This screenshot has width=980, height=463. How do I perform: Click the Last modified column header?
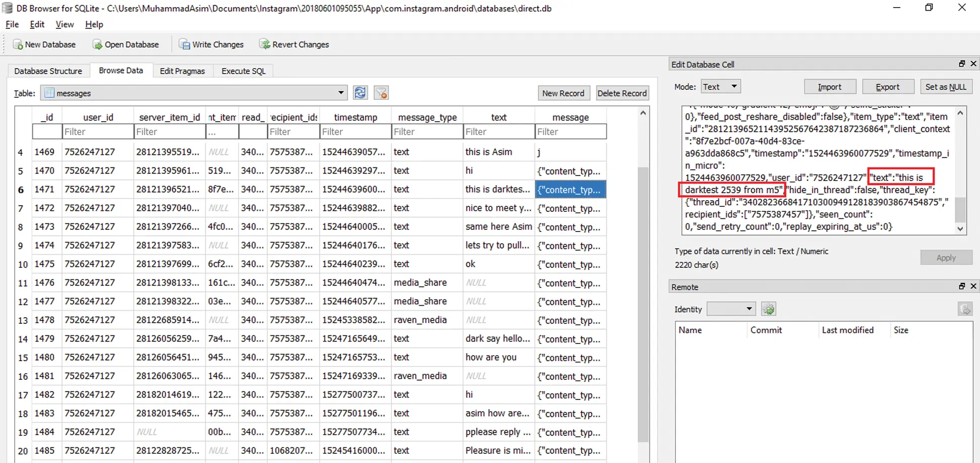point(854,330)
